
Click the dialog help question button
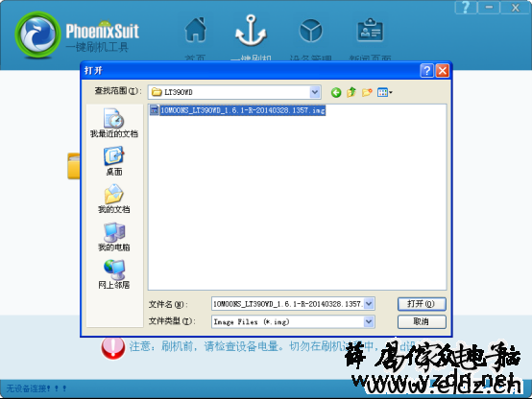[426, 71]
